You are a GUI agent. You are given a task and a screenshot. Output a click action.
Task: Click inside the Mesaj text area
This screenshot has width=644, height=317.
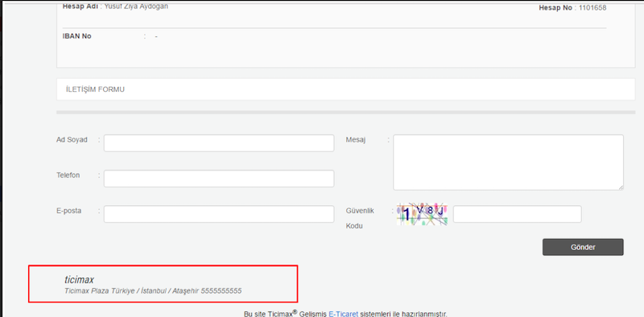[x=508, y=163]
